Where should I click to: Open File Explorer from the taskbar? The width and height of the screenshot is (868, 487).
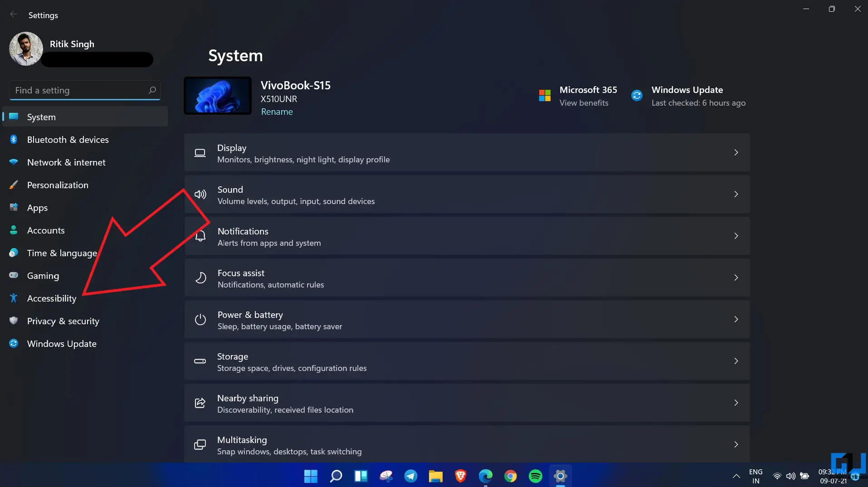[x=436, y=476]
